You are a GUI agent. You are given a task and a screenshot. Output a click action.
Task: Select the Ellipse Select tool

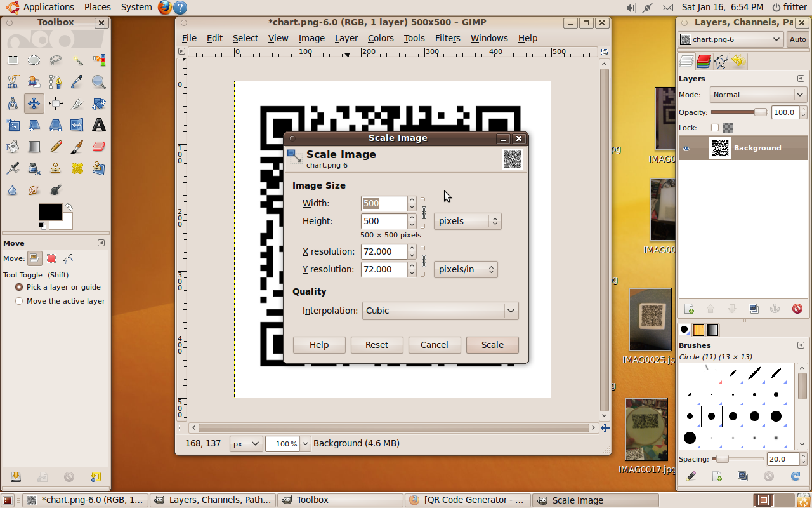point(34,60)
